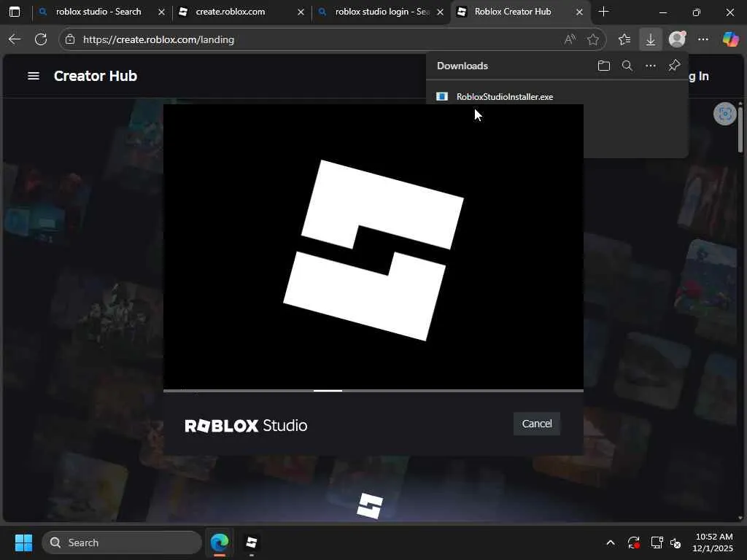The image size is (747, 560).
Task: Open the Creator Hub hamburger menu
Action: (x=34, y=76)
